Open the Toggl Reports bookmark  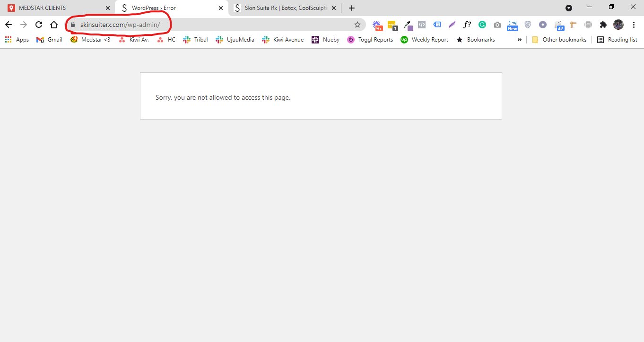coord(370,40)
